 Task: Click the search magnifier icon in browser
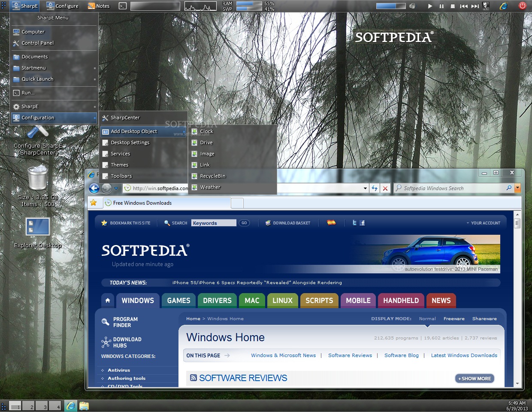[509, 188]
